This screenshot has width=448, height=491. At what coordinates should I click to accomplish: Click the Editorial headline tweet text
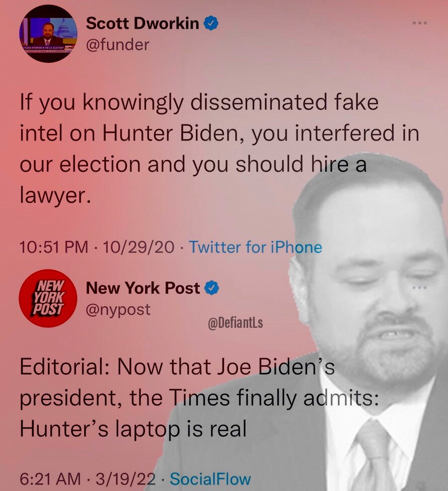[199, 398]
